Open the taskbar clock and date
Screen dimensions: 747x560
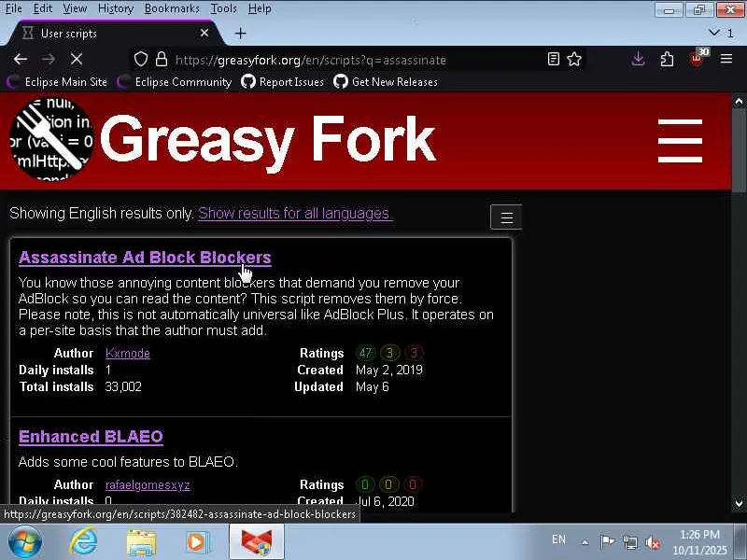pos(699,542)
